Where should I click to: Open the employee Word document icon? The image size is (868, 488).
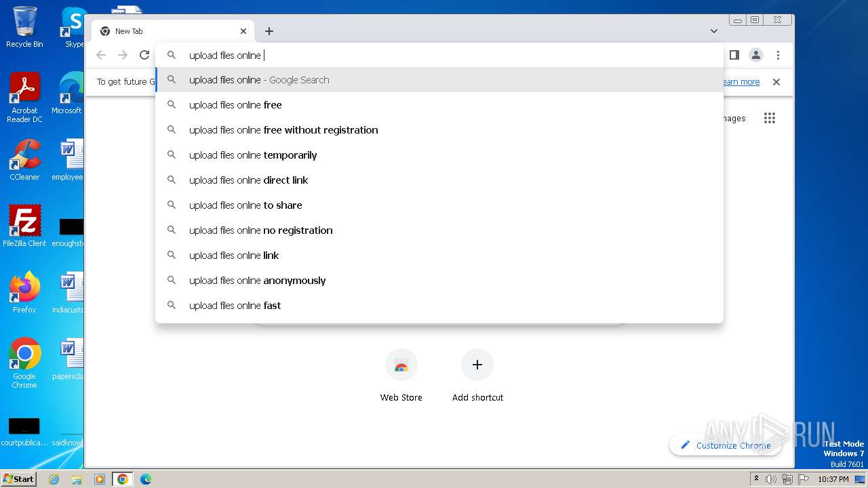pos(68,160)
